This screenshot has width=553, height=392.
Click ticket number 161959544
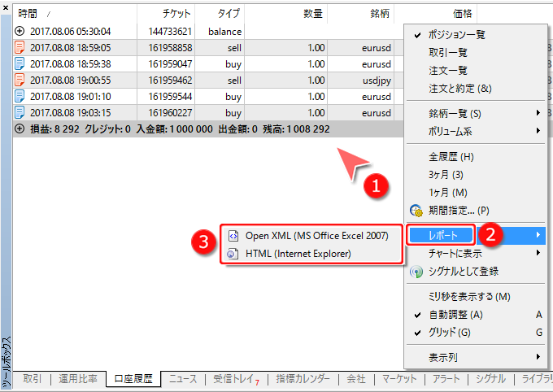(x=170, y=96)
